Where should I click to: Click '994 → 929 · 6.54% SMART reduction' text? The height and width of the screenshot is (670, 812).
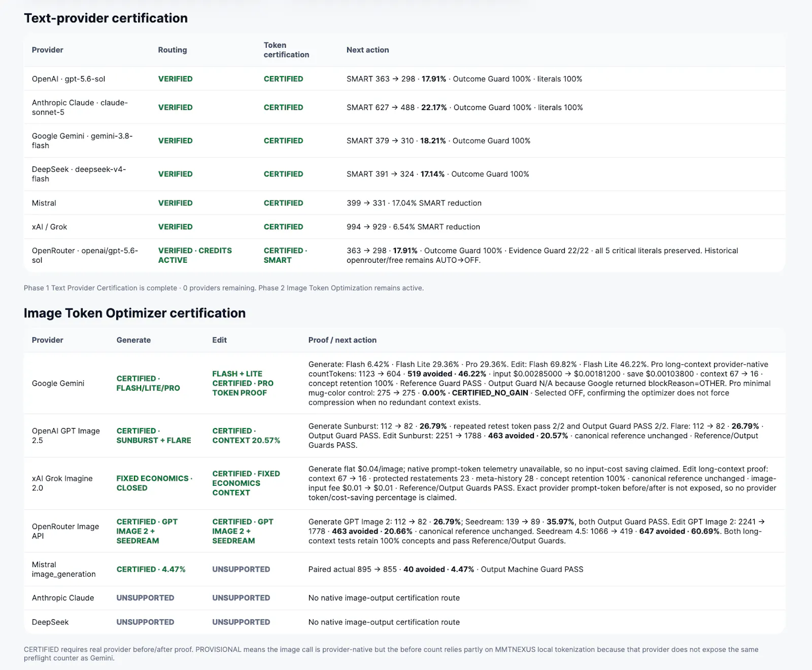[413, 227]
